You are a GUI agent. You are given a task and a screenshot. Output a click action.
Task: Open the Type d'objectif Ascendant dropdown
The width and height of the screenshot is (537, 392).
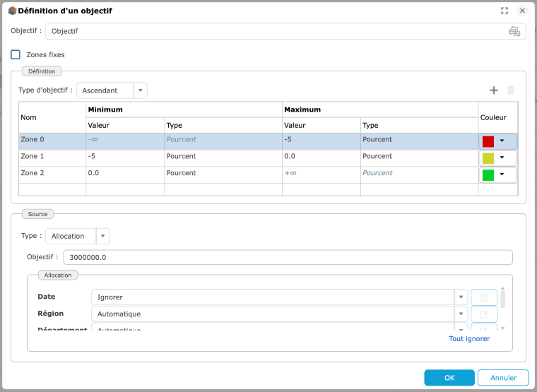tap(141, 90)
